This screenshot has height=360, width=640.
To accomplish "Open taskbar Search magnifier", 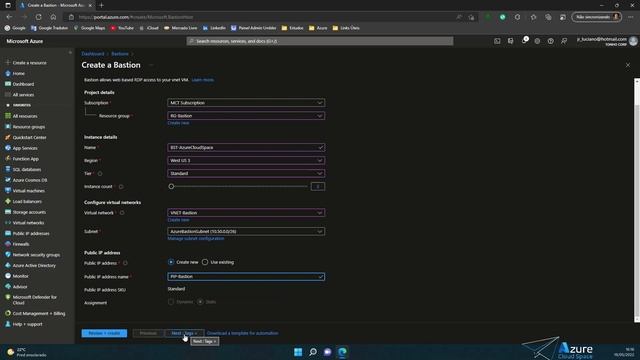I will (x=313, y=352).
